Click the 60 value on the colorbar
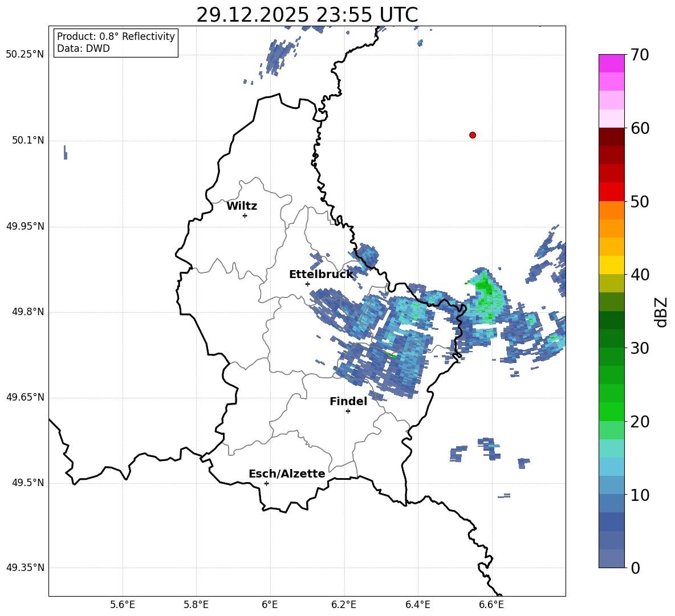675x616 pixels. [639, 128]
